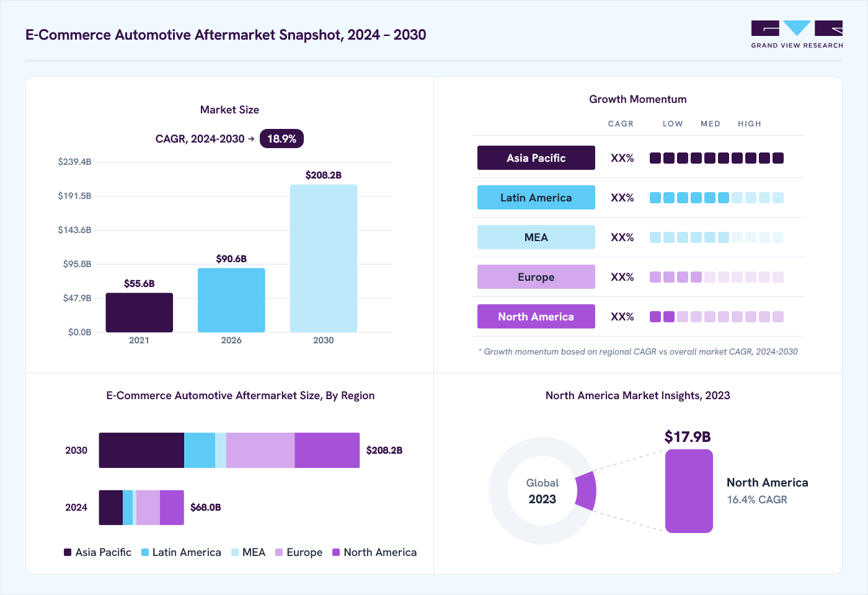Click the purple North America donut slice
The height and width of the screenshot is (595, 868).
click(x=586, y=491)
